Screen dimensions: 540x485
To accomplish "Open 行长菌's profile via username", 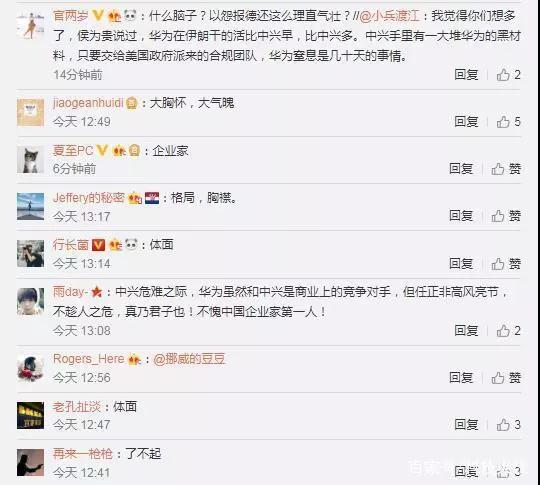I will (71, 245).
